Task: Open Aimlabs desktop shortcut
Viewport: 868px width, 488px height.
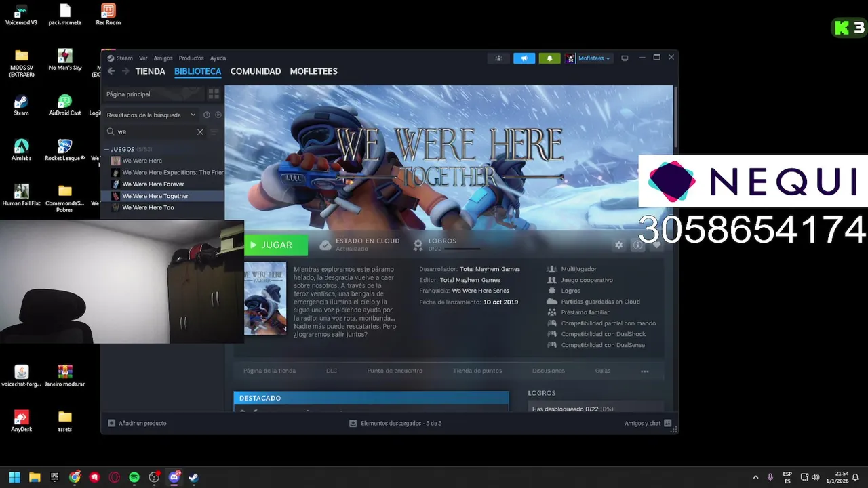Action: tap(21, 150)
